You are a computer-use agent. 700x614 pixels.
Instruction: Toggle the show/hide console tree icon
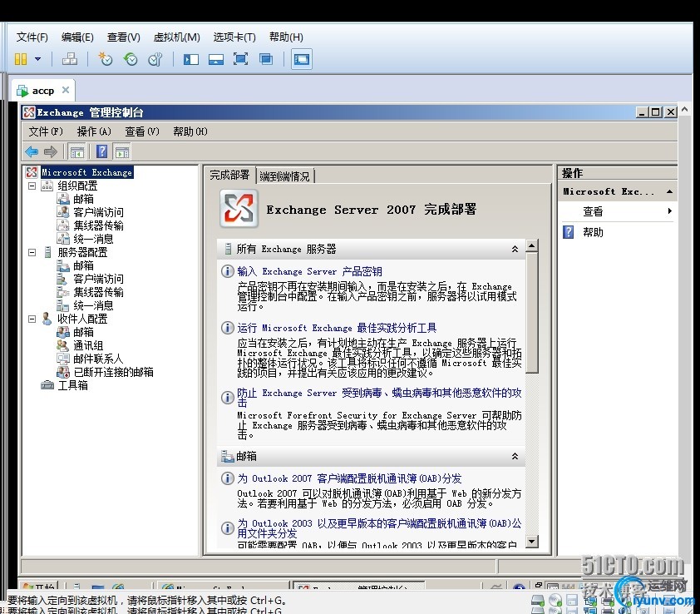pyautogui.click(x=76, y=152)
